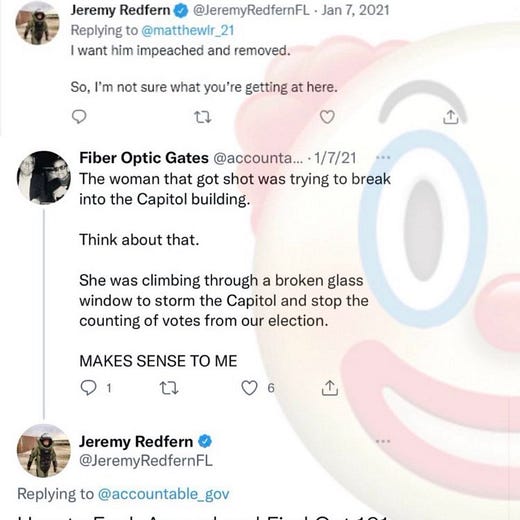The width and height of the screenshot is (520, 520).
Task: View Fiber Optic Gates profile picture
Action: [44, 177]
